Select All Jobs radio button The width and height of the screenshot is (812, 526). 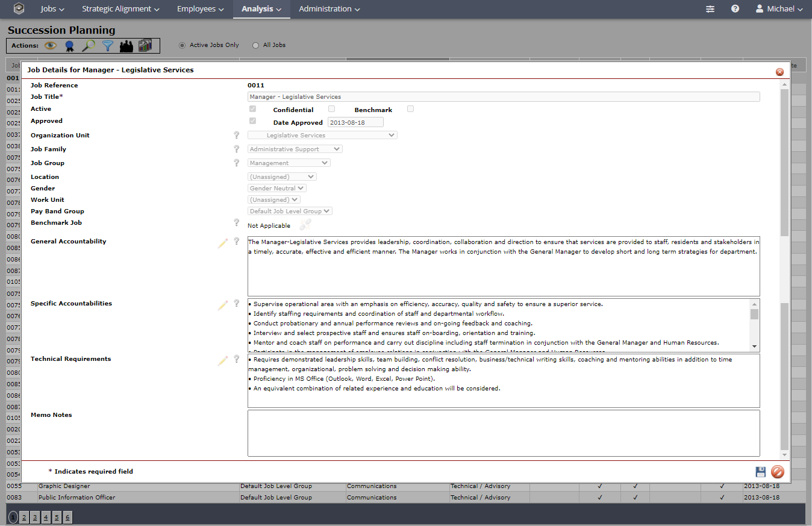[255, 45]
